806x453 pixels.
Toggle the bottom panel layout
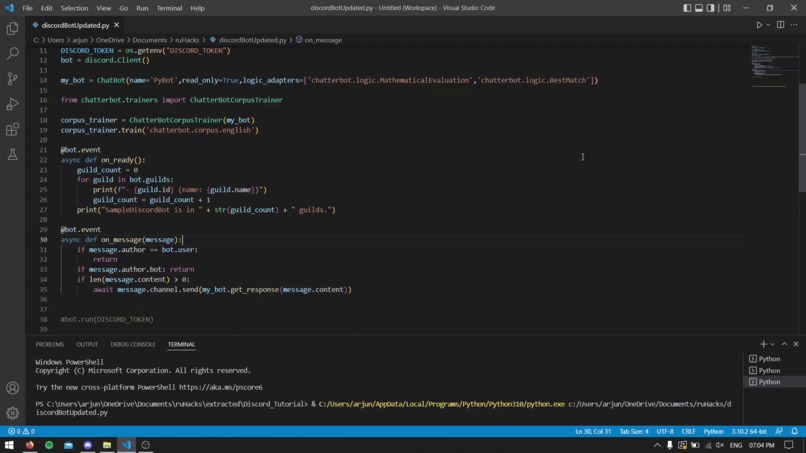699,8
